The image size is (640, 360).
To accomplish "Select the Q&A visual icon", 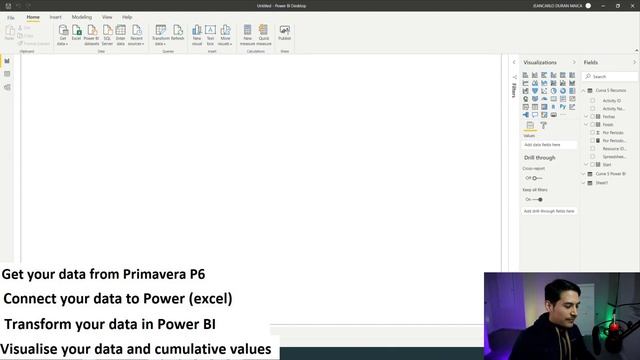I will click(535, 115).
